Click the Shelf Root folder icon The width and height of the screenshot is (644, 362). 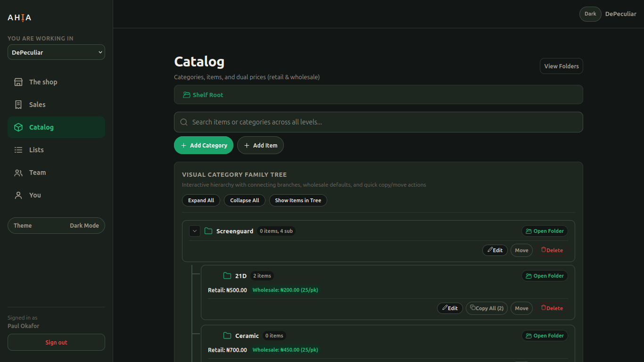click(187, 95)
